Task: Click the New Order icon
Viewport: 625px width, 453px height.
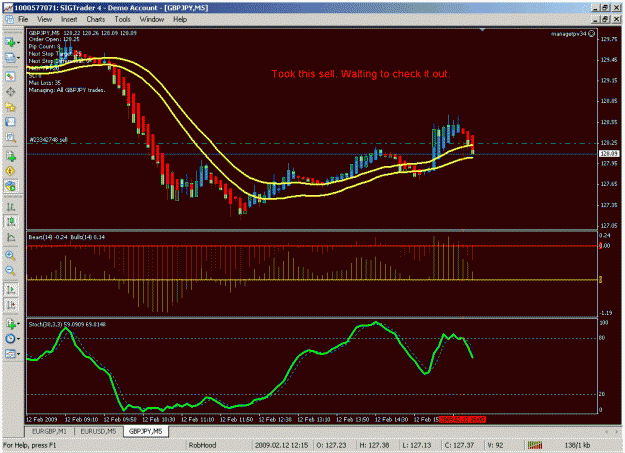Action: [10, 156]
